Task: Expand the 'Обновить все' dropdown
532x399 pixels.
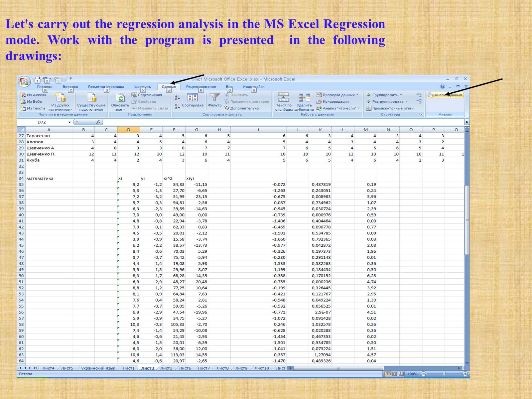Action: tap(120, 107)
